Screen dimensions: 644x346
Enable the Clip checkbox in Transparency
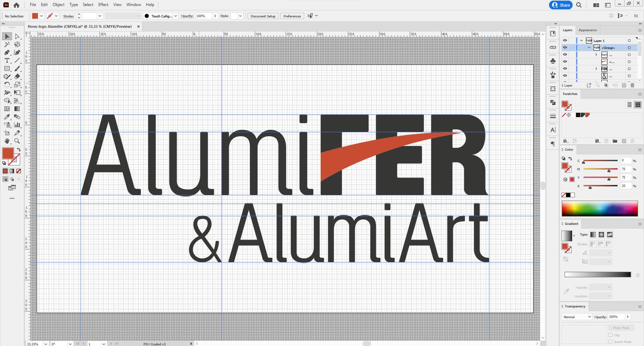pyautogui.click(x=611, y=335)
